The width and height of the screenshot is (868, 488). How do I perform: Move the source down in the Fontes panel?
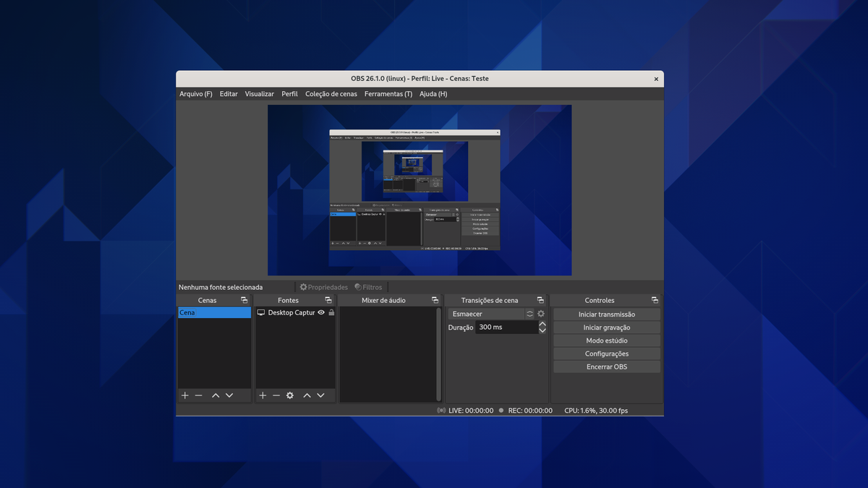coord(320,395)
